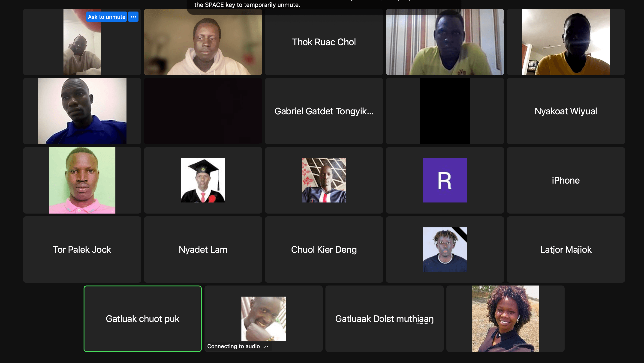The image size is (644, 363).
Task: Click the Gabriel Gatdet Tongyik participant tile
Action: pyautogui.click(x=324, y=111)
